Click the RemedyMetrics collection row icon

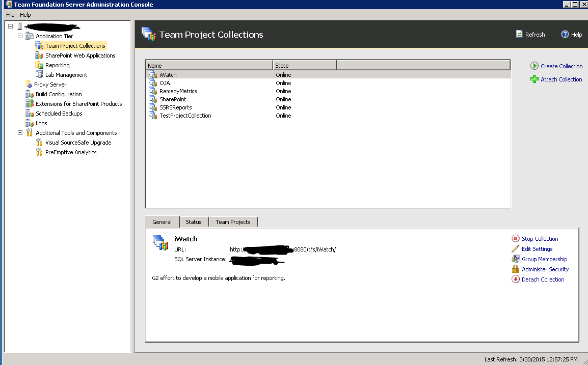coord(153,91)
